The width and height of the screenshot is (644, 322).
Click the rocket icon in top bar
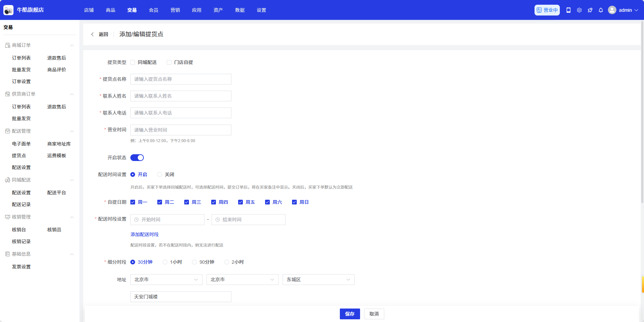(x=590, y=10)
